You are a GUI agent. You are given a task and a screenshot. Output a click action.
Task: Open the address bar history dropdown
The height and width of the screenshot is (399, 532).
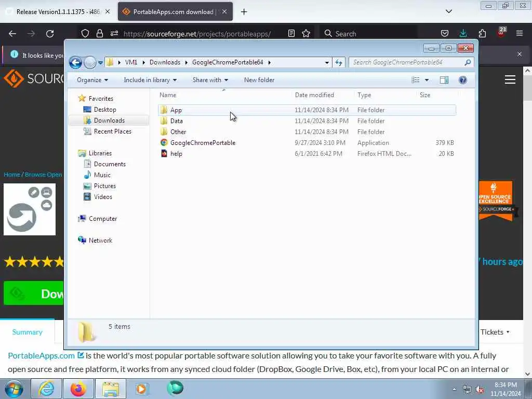tap(327, 62)
